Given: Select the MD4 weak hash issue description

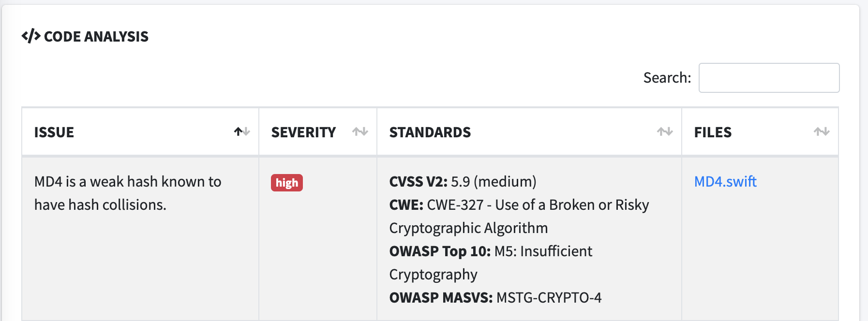Looking at the screenshot, I should [128, 193].
